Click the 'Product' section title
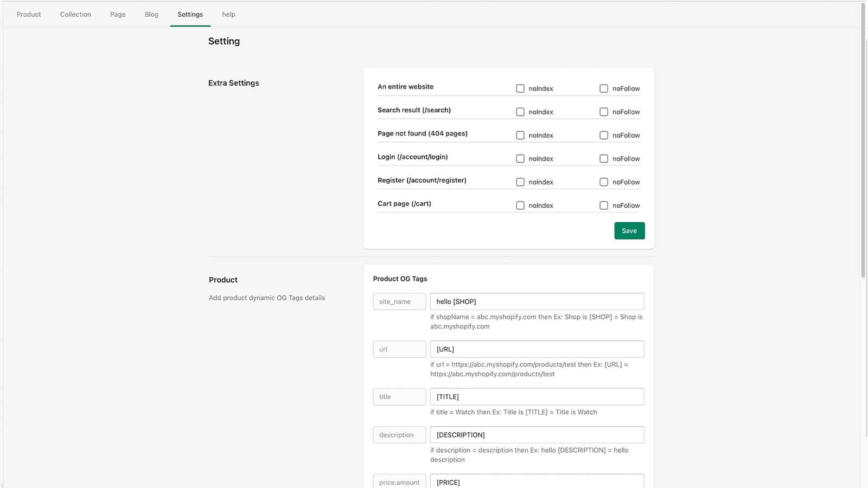Image resolution: width=868 pixels, height=488 pixels. [x=223, y=280]
